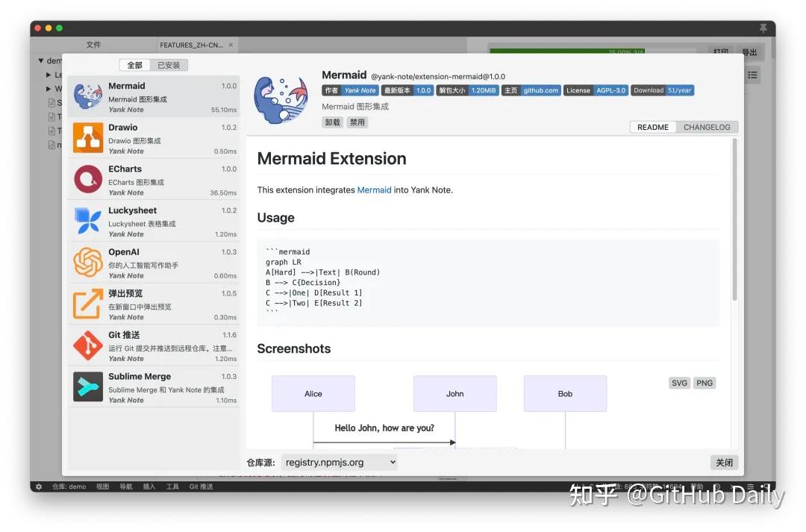Select the OpenAI extension icon
The width and height of the screenshot is (806, 532).
(x=88, y=263)
